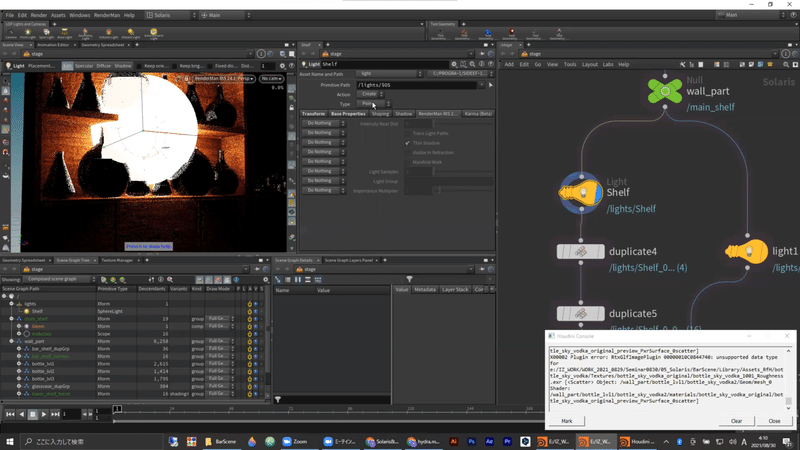This screenshot has height=450, width=800.
Task: Click Clear in the Houdini Console
Action: pos(736,421)
